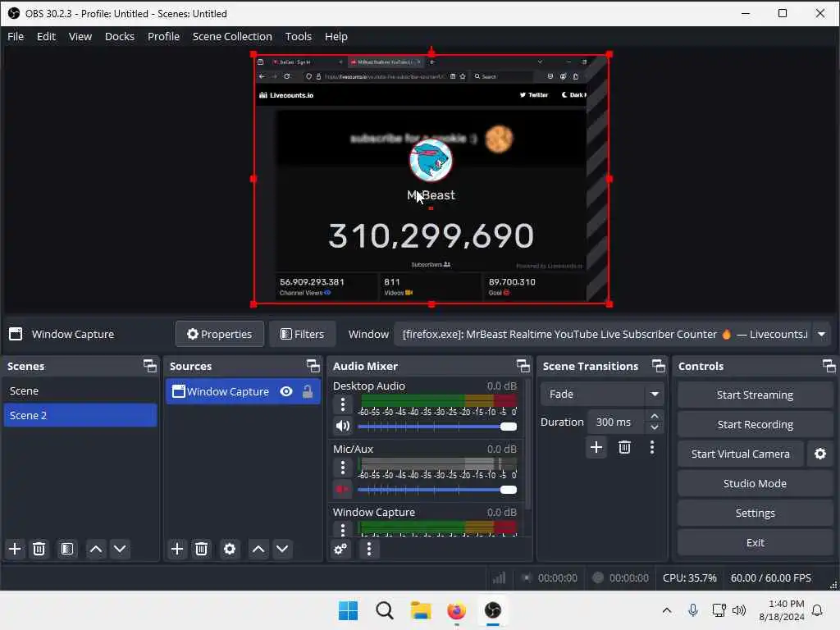Open Windows Start menu
Image resolution: width=840 pixels, height=630 pixels.
click(x=348, y=610)
